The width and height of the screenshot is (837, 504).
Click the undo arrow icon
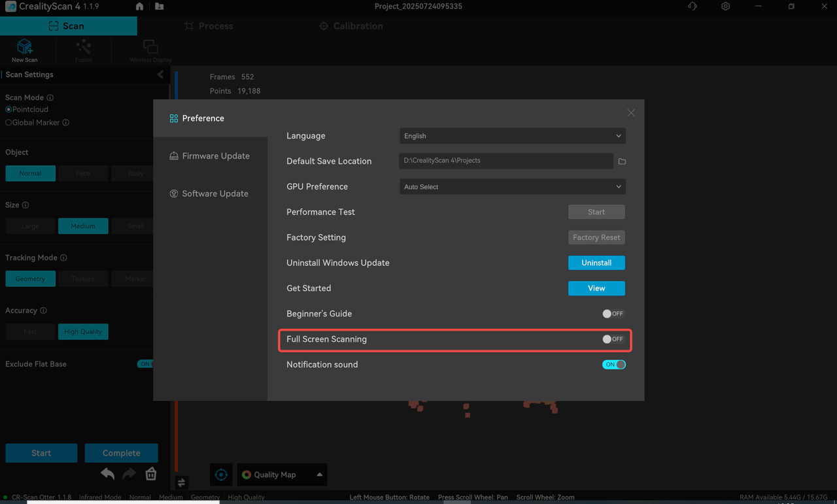(108, 474)
